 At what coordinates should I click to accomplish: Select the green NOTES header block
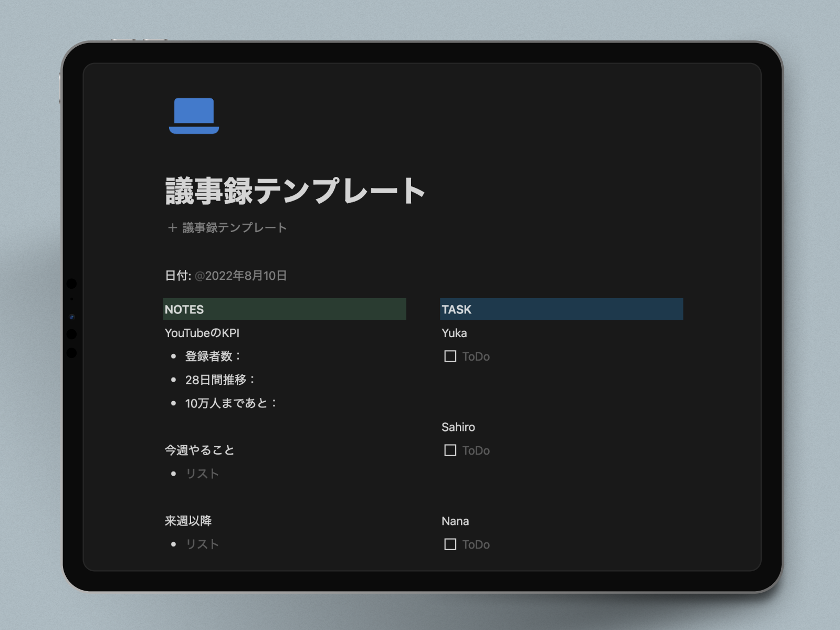pyautogui.click(x=285, y=309)
